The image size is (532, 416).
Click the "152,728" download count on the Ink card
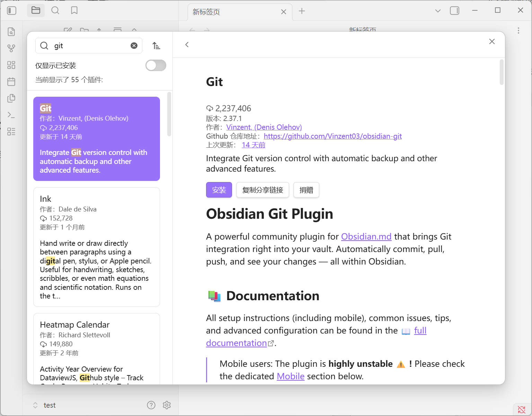61,218
